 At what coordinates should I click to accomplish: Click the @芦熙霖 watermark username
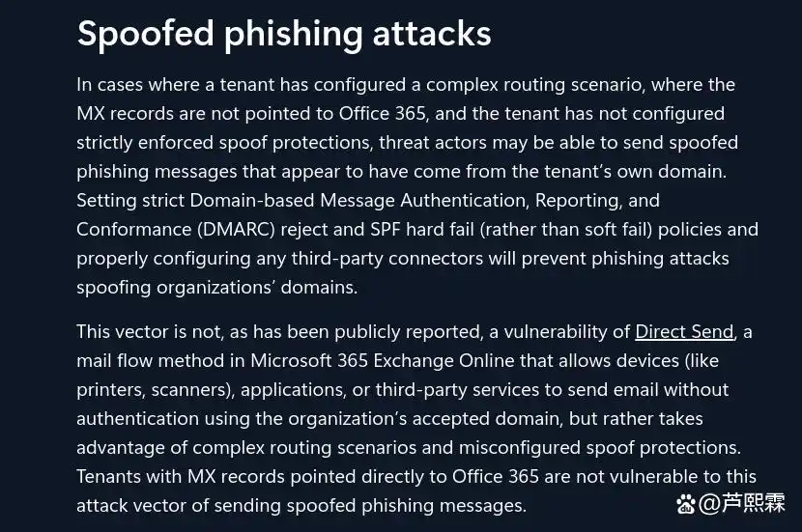pyautogui.click(x=742, y=503)
